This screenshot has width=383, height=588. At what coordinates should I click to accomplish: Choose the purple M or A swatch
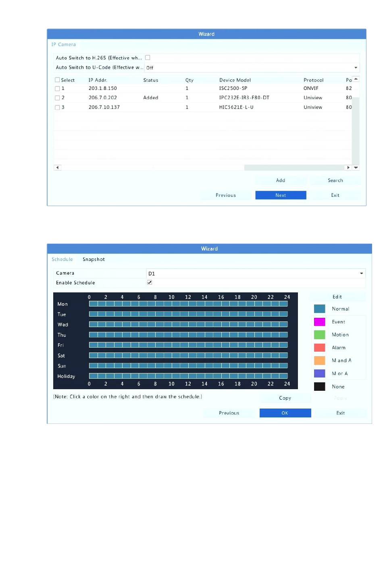click(x=319, y=373)
